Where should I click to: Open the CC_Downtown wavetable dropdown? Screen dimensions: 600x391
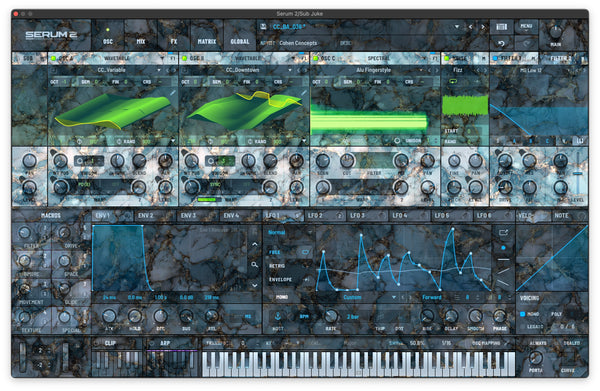[290, 70]
